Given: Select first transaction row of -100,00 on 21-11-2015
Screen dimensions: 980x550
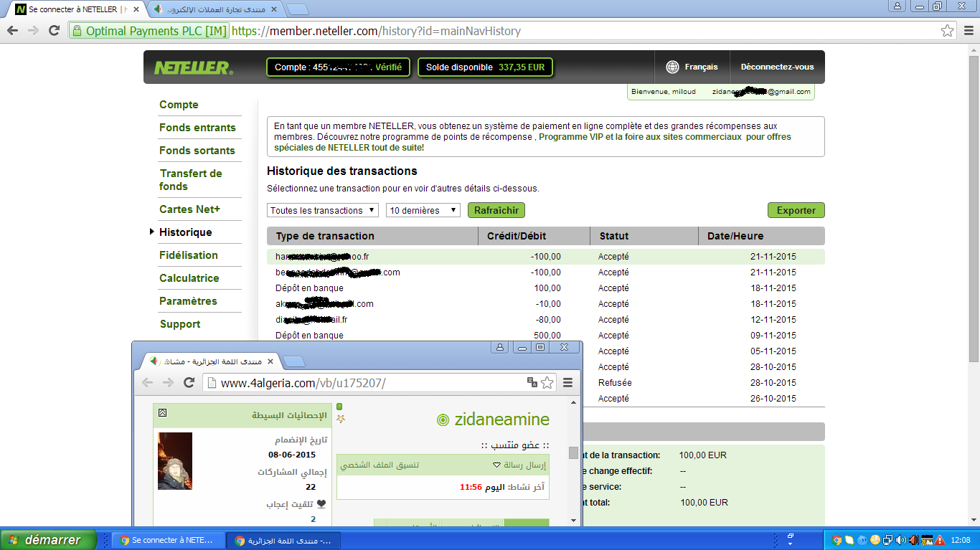Looking at the screenshot, I should 546,256.
